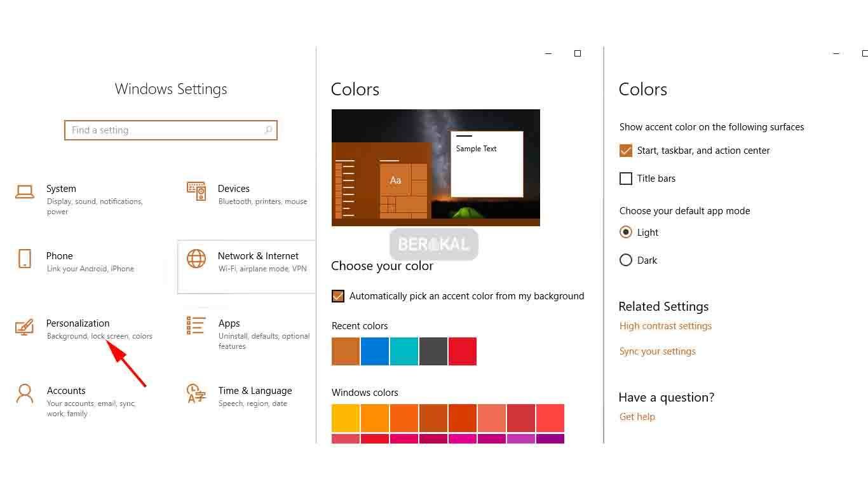Image resolution: width=868 pixels, height=488 pixels.
Task: Pick the dark gray swatch in Recent colors
Action: click(x=433, y=351)
